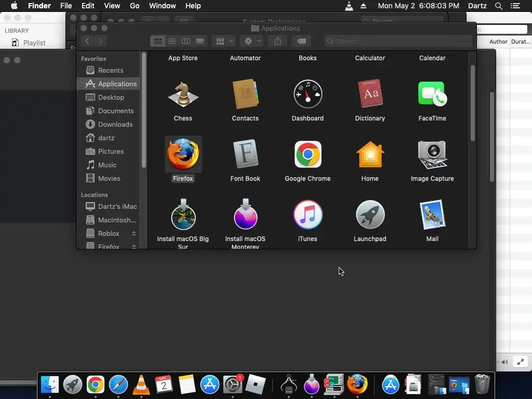This screenshot has height=399, width=532.
Task: Open the File menu
Action: point(66,6)
